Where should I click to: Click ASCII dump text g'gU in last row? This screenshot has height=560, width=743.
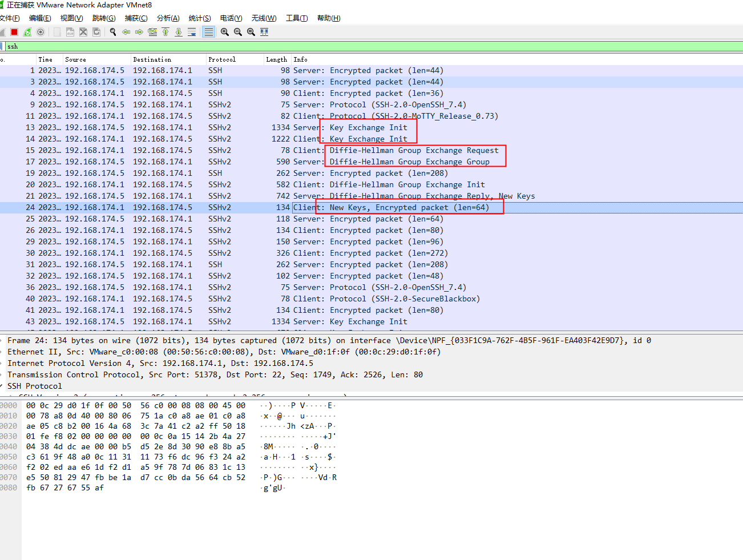273,488
